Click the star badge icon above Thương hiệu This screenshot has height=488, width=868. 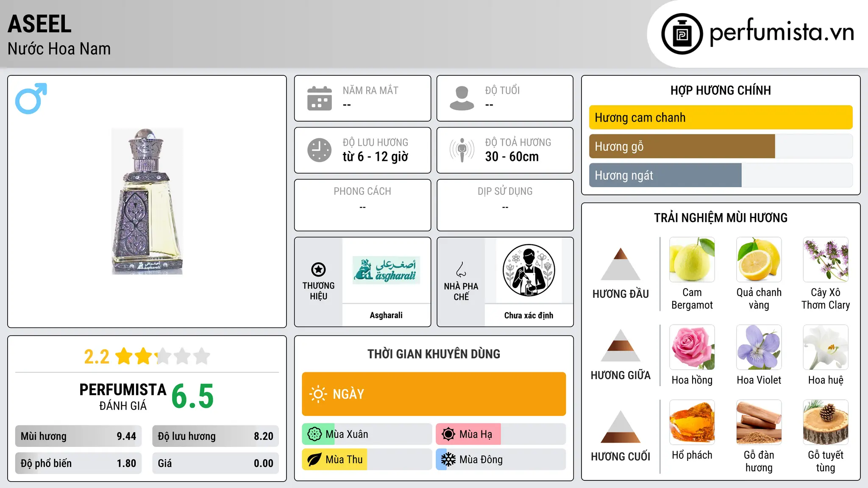[319, 269]
